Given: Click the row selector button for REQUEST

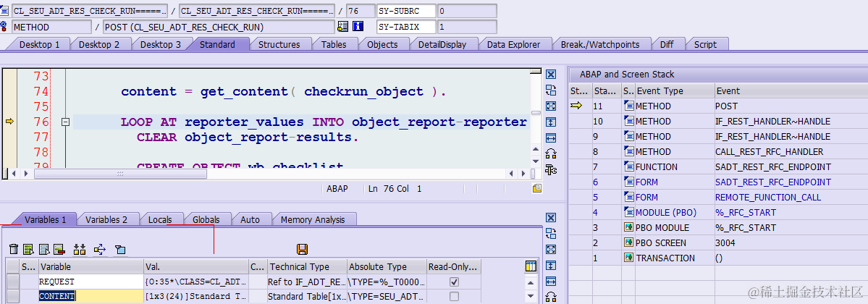Looking at the screenshot, I should click(x=13, y=282).
